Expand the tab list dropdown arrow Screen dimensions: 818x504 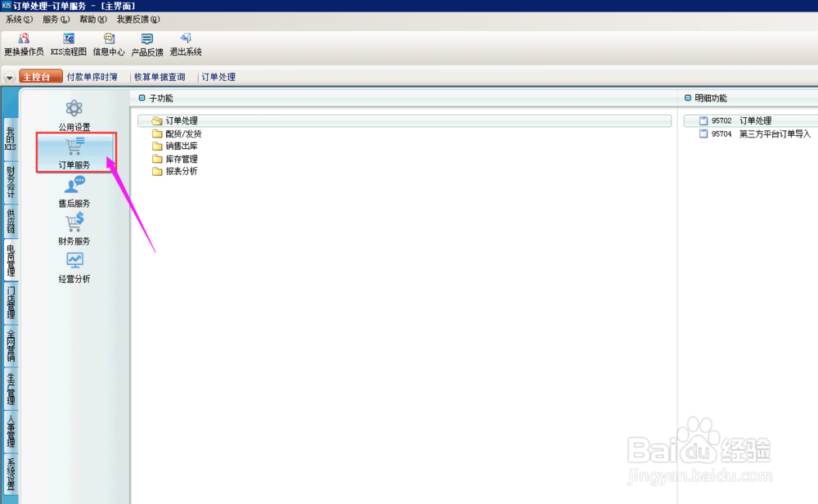pyautogui.click(x=9, y=77)
